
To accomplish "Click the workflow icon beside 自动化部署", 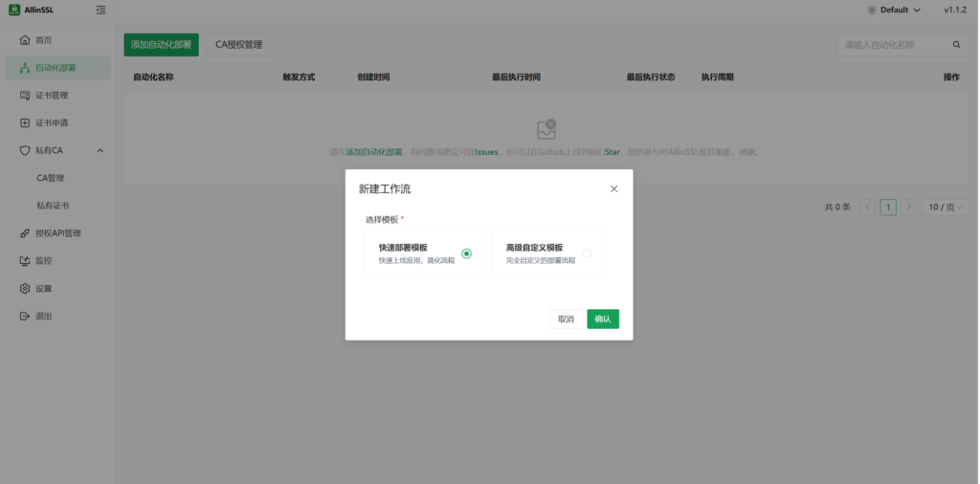I will coord(25,68).
